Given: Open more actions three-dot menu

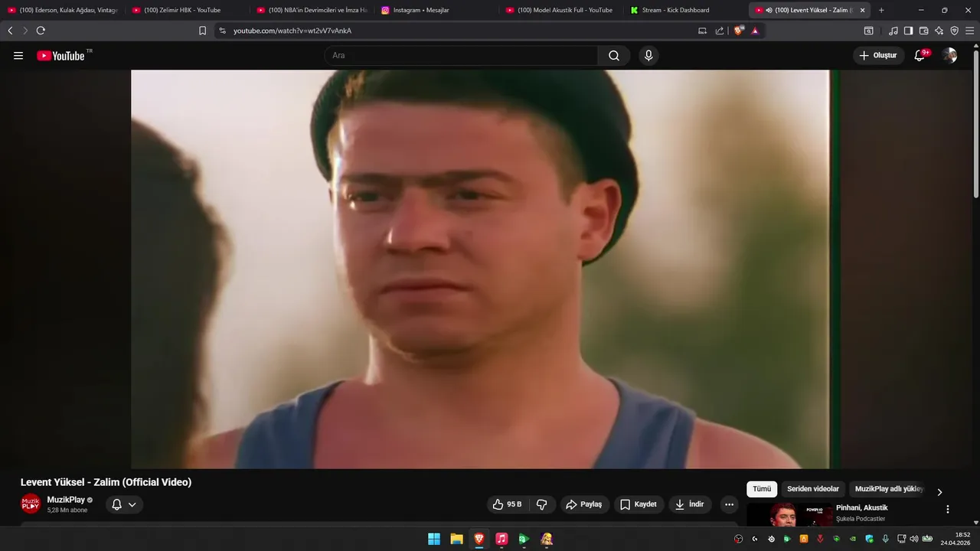Looking at the screenshot, I should tap(729, 504).
